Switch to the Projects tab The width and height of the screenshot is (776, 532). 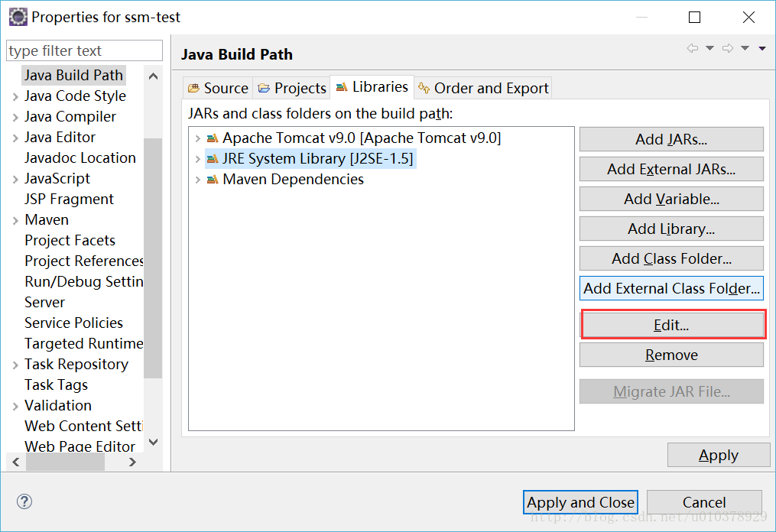pos(291,88)
